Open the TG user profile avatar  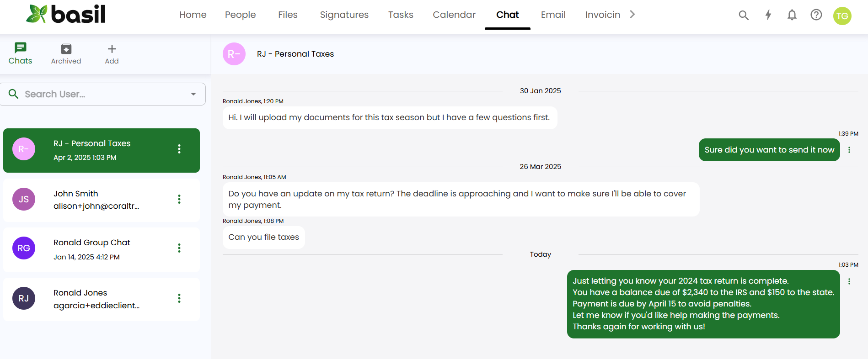click(842, 16)
